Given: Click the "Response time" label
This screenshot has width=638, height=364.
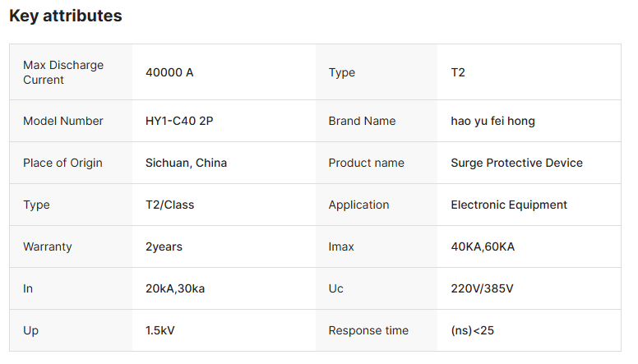Looking at the screenshot, I should pos(368,330).
